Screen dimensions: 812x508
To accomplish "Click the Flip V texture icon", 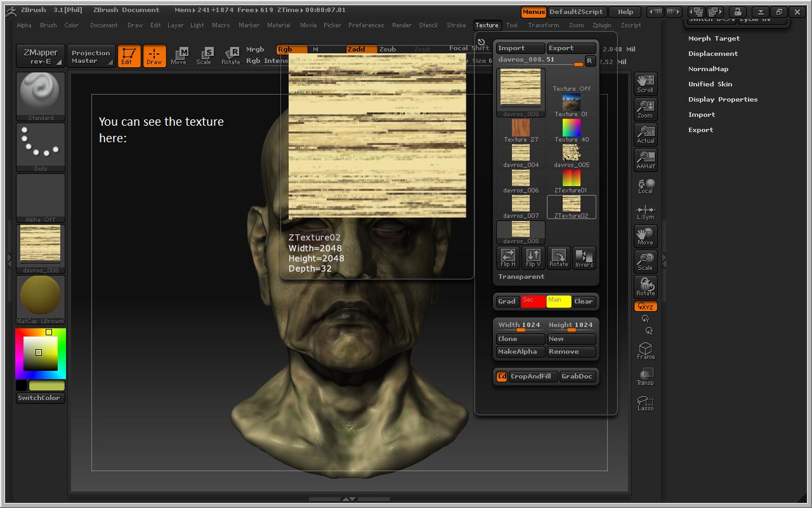I will tap(534, 257).
